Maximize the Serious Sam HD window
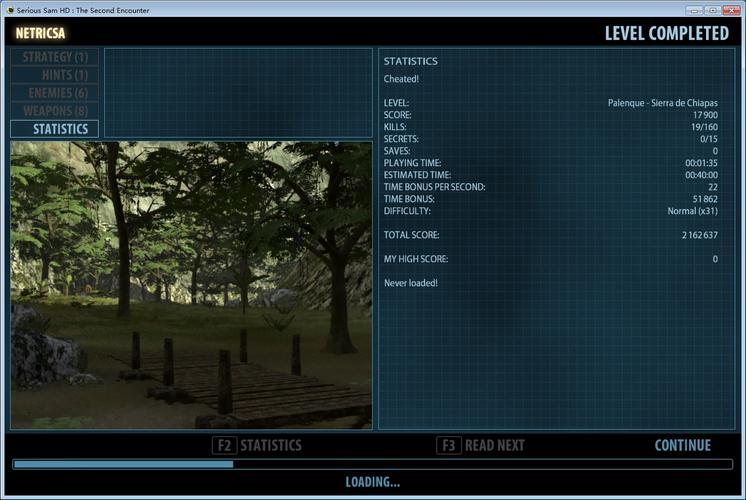 [x=713, y=10]
